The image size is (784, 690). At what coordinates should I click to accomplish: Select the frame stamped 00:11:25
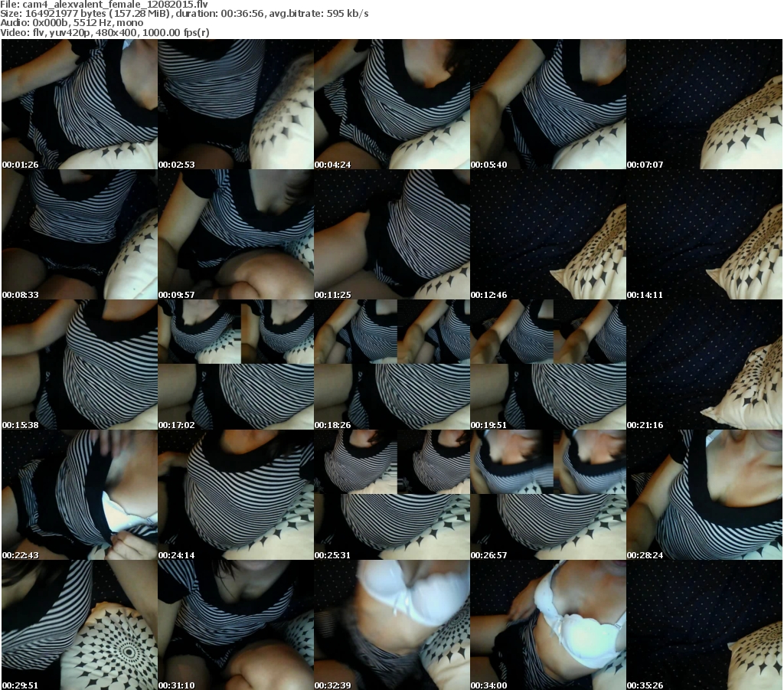coord(392,234)
